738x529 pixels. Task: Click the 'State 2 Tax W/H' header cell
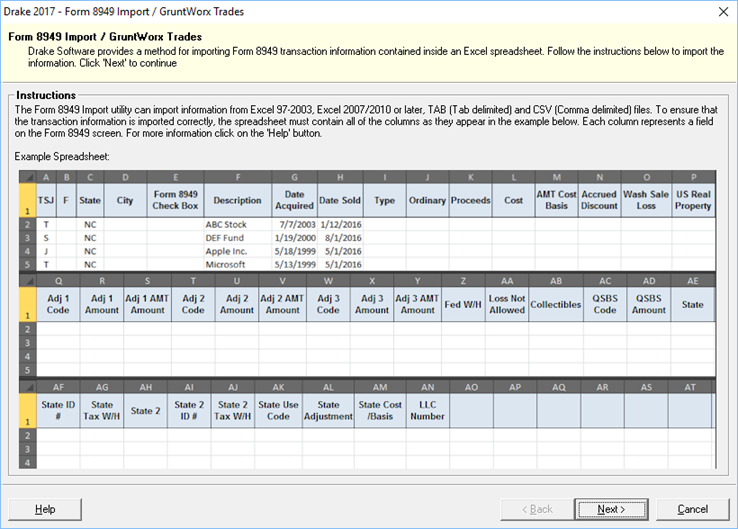click(233, 410)
